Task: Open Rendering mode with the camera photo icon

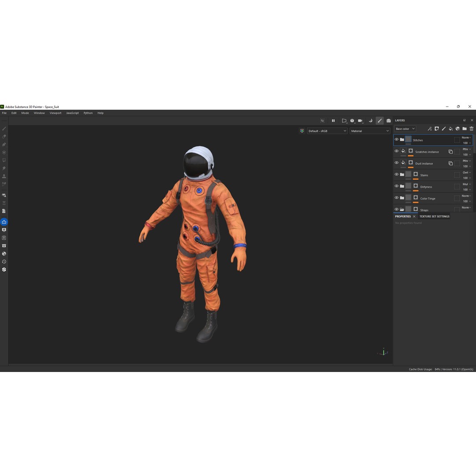Action: (x=389, y=120)
